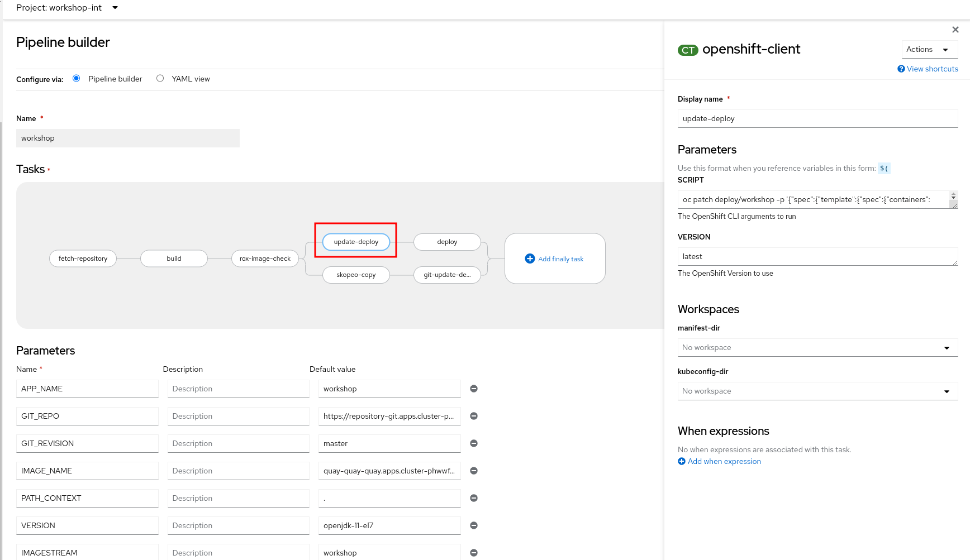
Task: Expand the kubeconfig-dir workspace selector
Action: click(817, 391)
